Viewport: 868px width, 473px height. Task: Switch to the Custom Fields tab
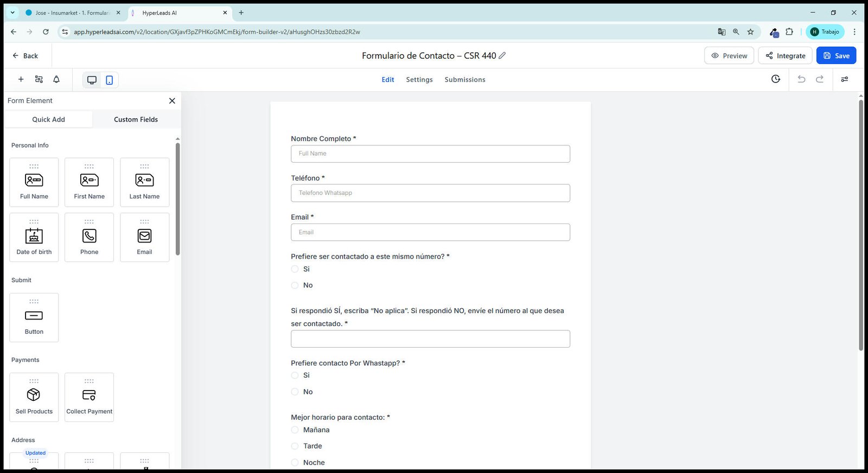click(x=136, y=119)
